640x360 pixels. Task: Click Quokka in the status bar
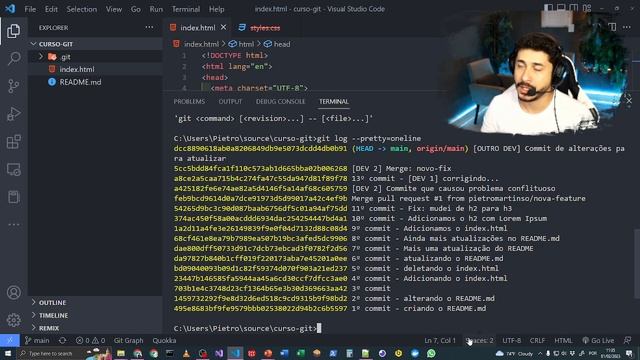164,340
